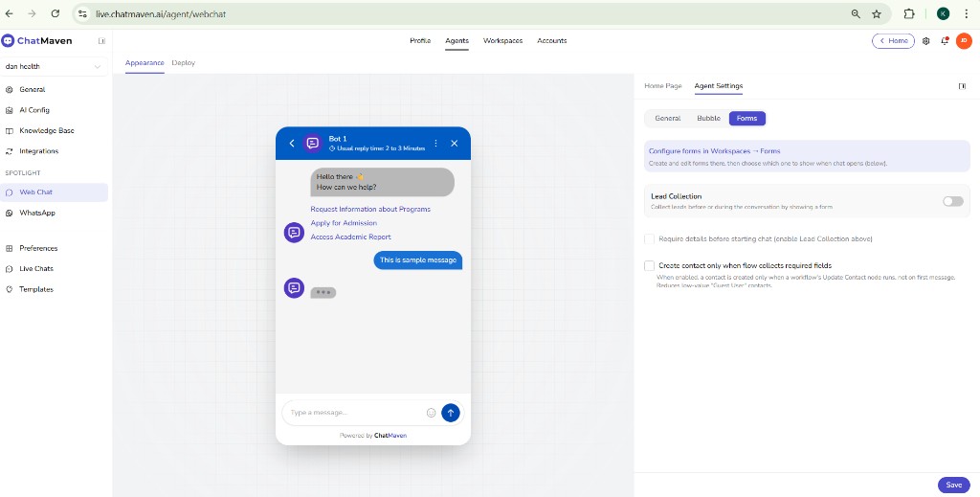Close the chat widget with X
This screenshot has height=497, width=980.
click(455, 143)
